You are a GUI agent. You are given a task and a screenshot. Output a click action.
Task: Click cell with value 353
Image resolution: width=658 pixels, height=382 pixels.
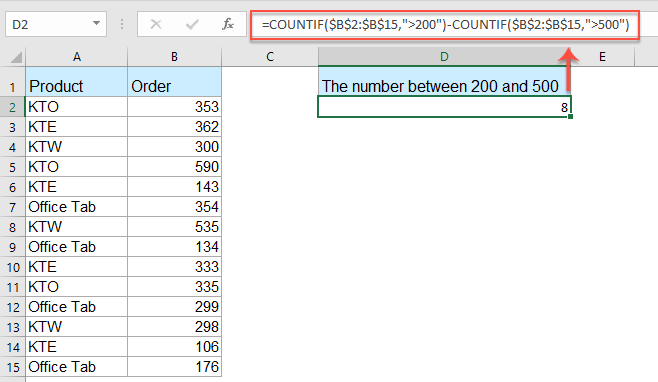click(174, 107)
